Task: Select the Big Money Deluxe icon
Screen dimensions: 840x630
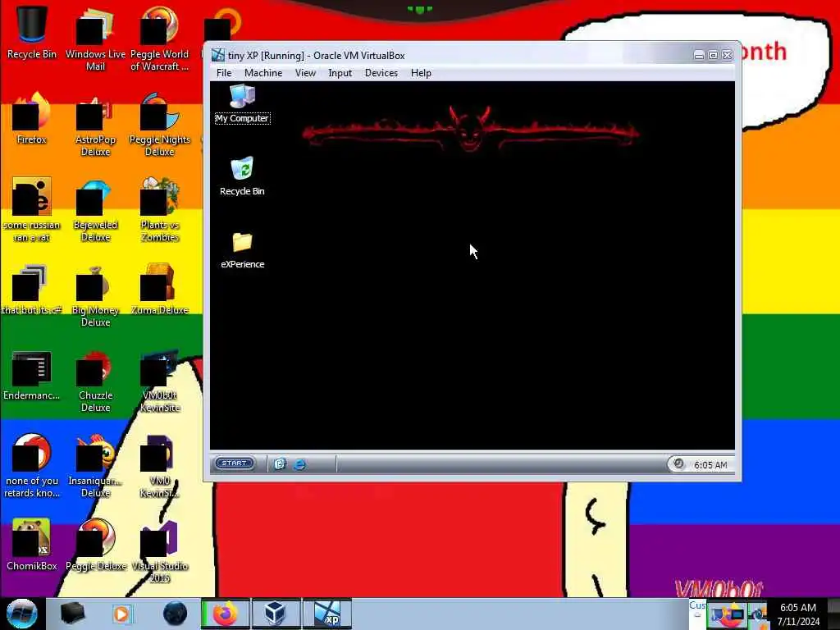Action: click(95, 294)
